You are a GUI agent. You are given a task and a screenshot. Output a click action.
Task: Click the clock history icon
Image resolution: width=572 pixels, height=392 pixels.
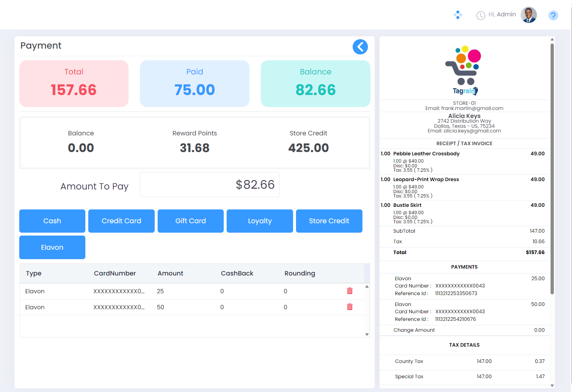pyautogui.click(x=480, y=15)
